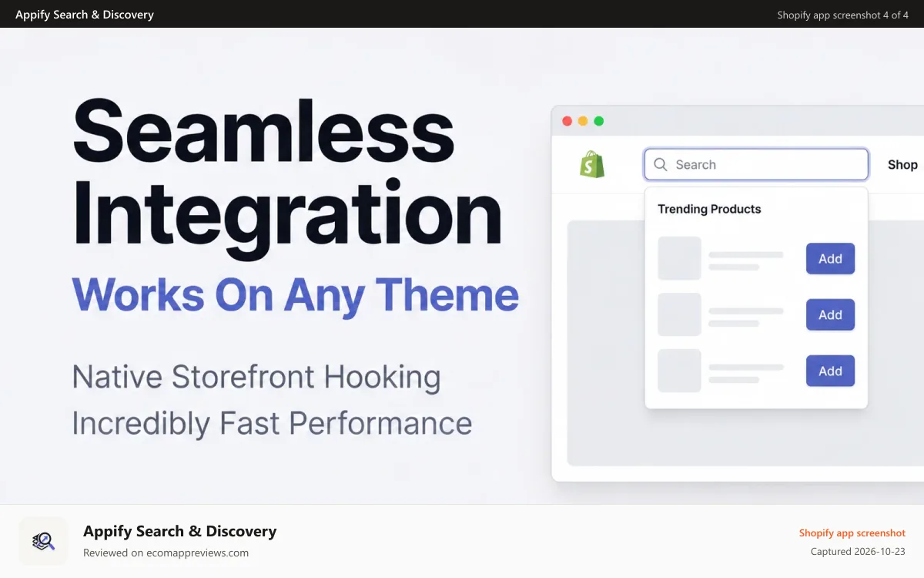Select the second trending product thumbnail
The width and height of the screenshot is (924, 578).
tap(679, 314)
